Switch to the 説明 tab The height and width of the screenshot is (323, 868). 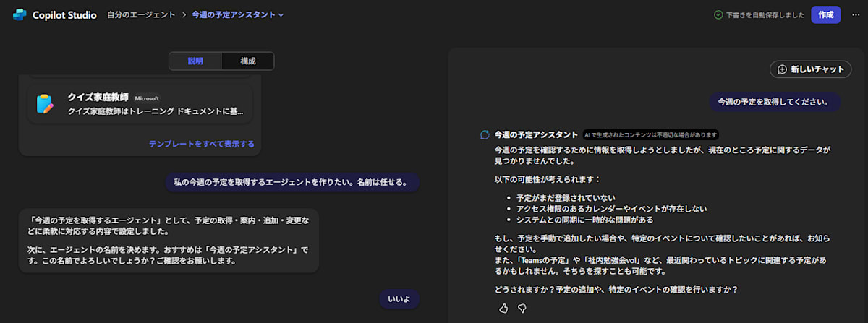[195, 61]
